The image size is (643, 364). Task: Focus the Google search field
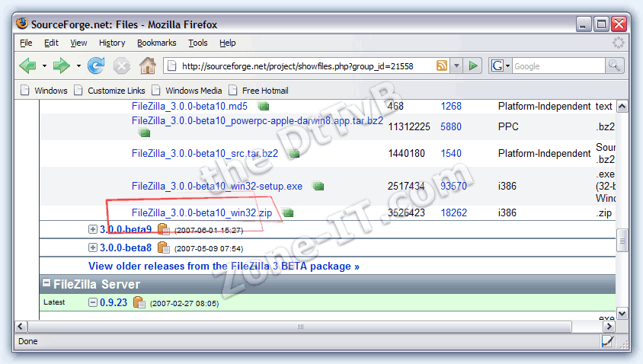click(x=558, y=65)
